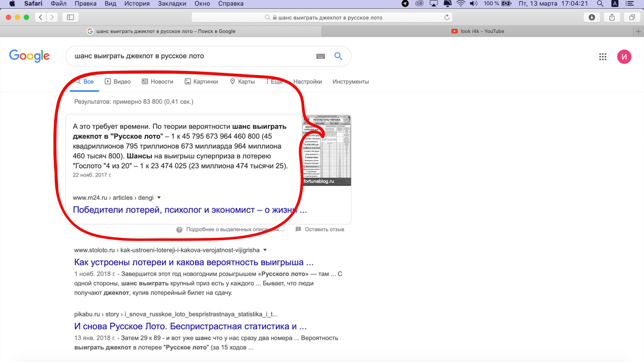Open the on-screen keyboard in search box
The image size is (644, 362).
pos(320,56)
